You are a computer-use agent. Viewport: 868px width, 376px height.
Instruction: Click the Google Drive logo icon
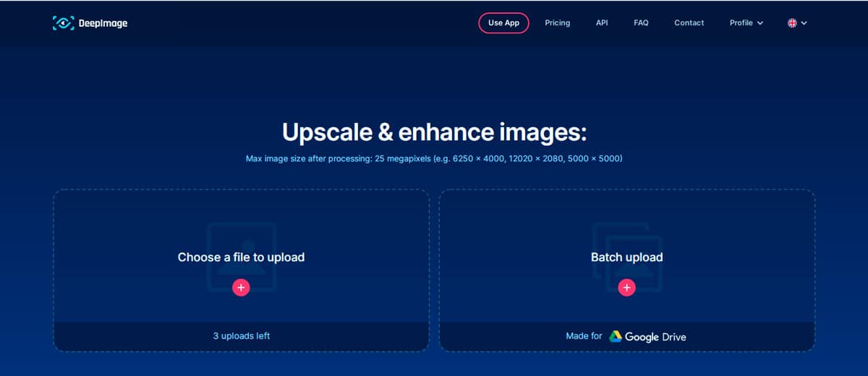pos(616,336)
